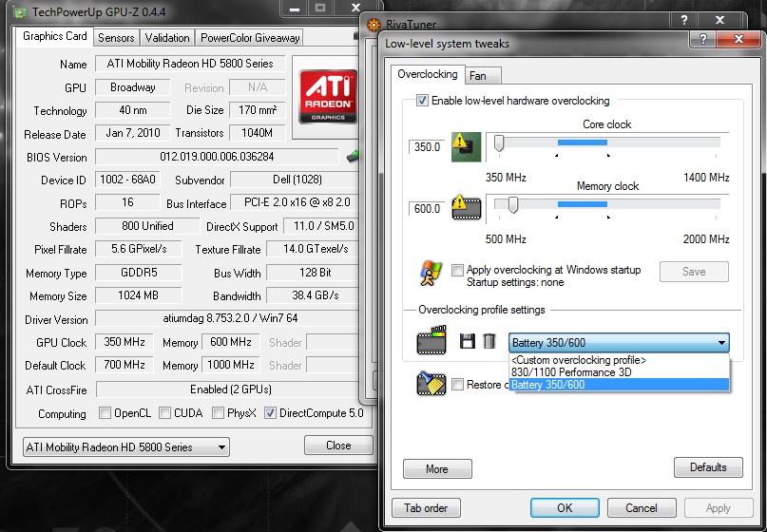Close GPU-Z with the Close button
Image resolution: width=767 pixels, height=532 pixels.
pyautogui.click(x=338, y=446)
